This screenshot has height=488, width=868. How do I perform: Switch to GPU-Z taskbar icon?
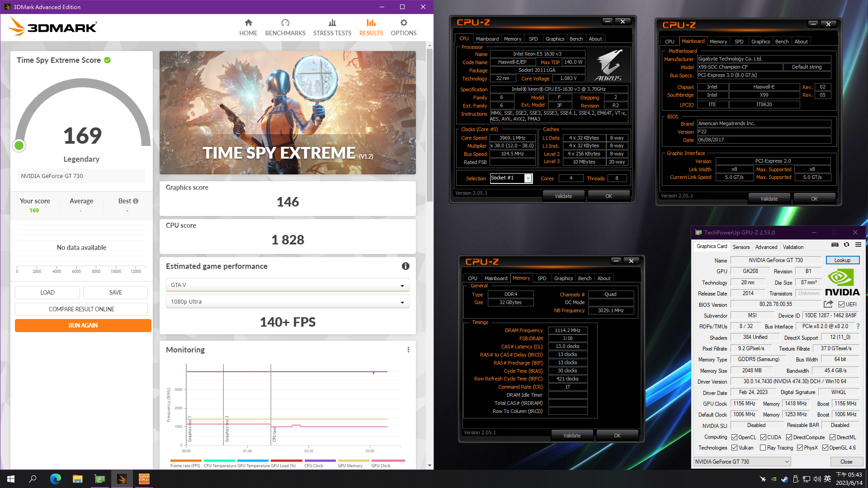pos(99,479)
